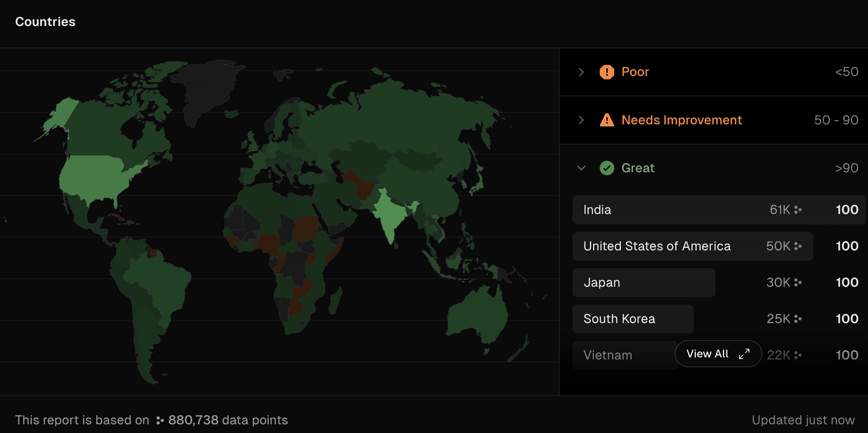The width and height of the screenshot is (868, 433).
Task: Click the Needs Improvement warning triangle icon
Action: pyautogui.click(x=606, y=120)
